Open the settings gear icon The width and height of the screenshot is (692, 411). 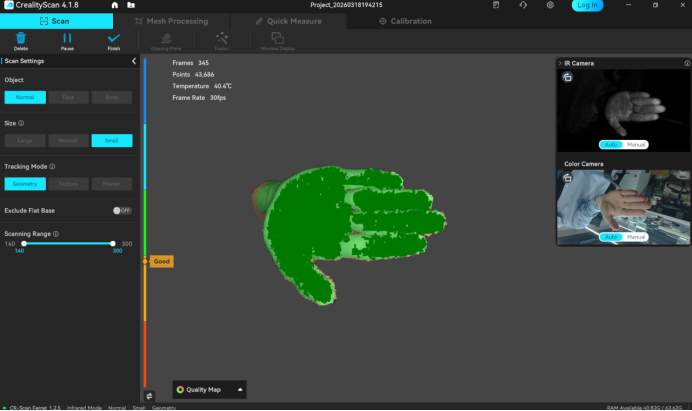tap(550, 5)
